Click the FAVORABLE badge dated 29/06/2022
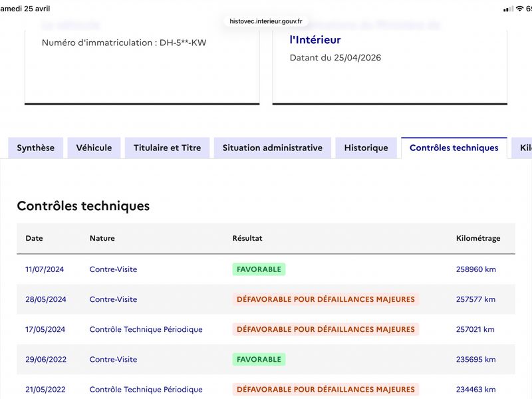This screenshot has height=399, width=532. point(259,359)
